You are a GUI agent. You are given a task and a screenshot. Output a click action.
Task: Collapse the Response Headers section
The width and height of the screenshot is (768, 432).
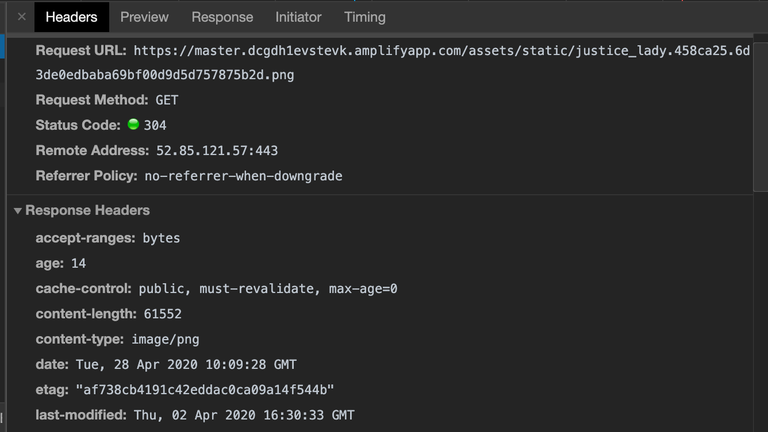click(17, 211)
